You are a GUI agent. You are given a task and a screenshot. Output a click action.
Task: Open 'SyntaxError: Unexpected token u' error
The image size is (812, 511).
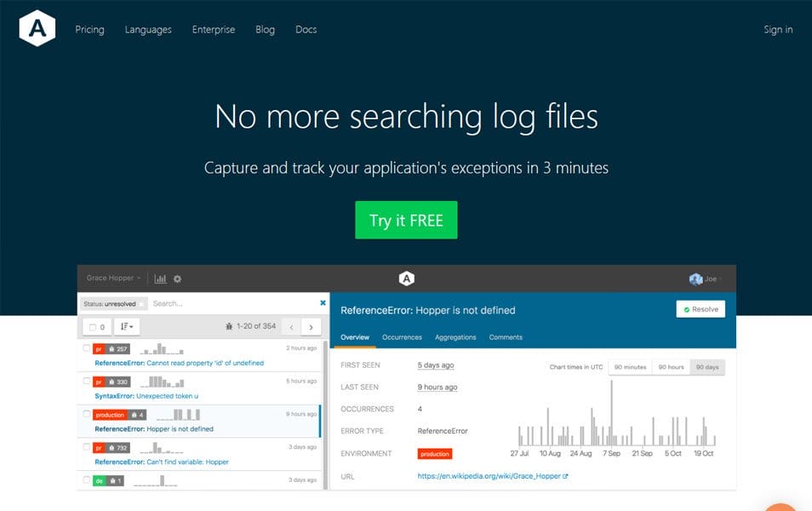(146, 396)
